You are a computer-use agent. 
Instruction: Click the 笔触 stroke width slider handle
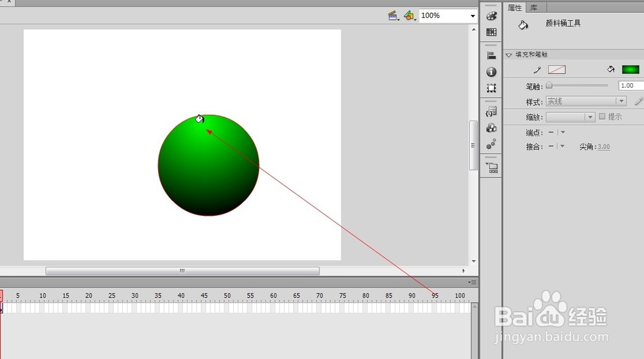coord(549,85)
